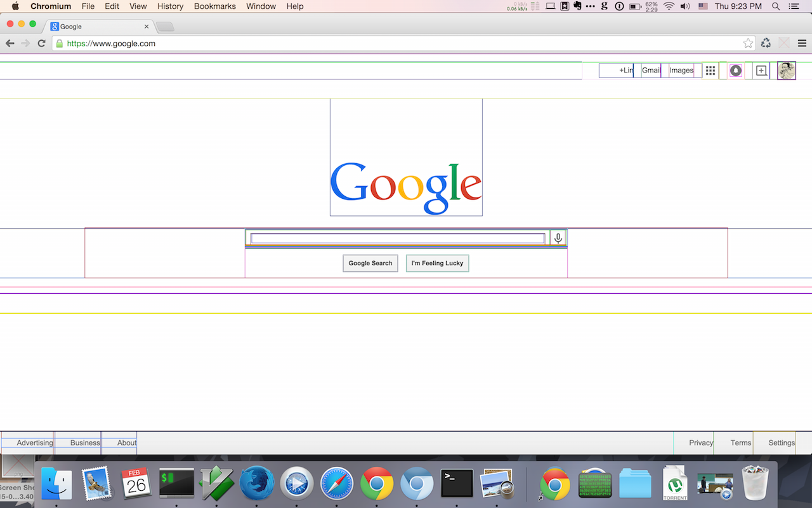Select the Google browser tab
Viewport: 812px width, 508px height.
pos(98,27)
